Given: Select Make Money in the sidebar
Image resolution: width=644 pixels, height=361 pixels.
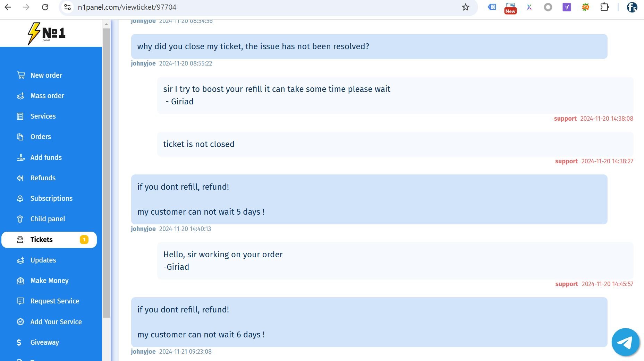Looking at the screenshot, I should pos(50,281).
